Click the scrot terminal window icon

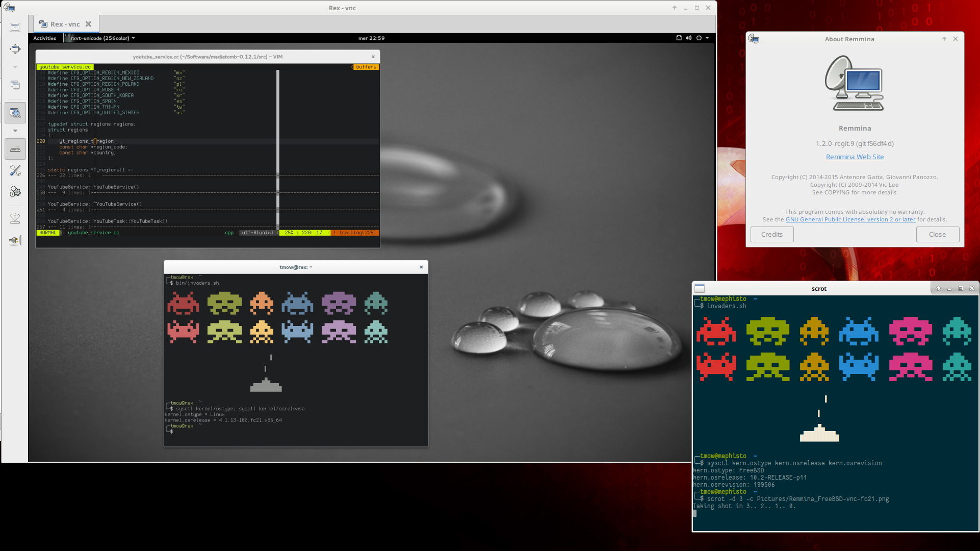(700, 288)
